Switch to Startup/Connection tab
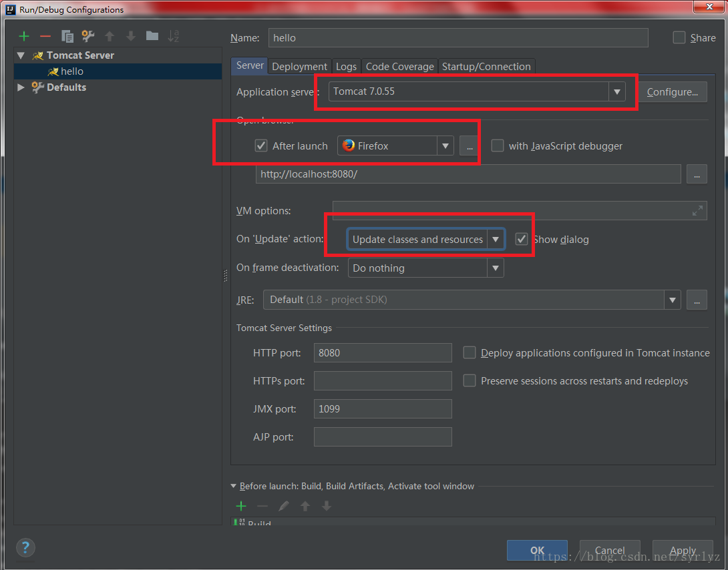The width and height of the screenshot is (728, 570). (486, 67)
